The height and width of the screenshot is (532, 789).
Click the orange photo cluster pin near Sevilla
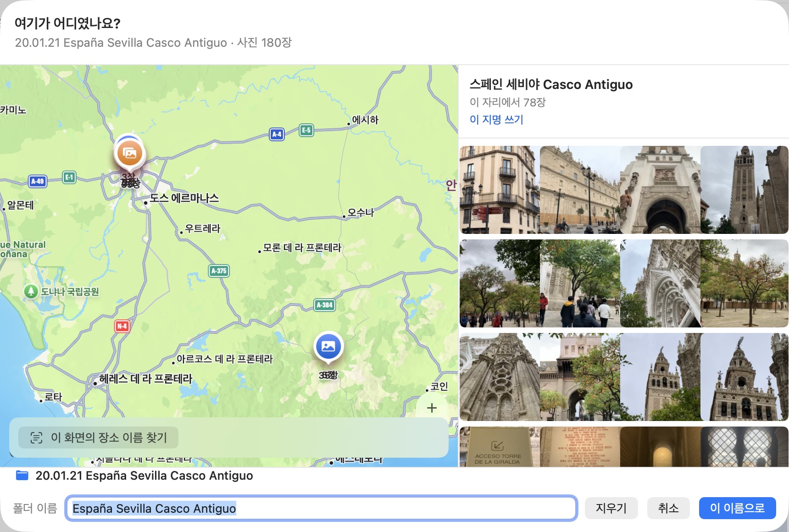click(130, 154)
